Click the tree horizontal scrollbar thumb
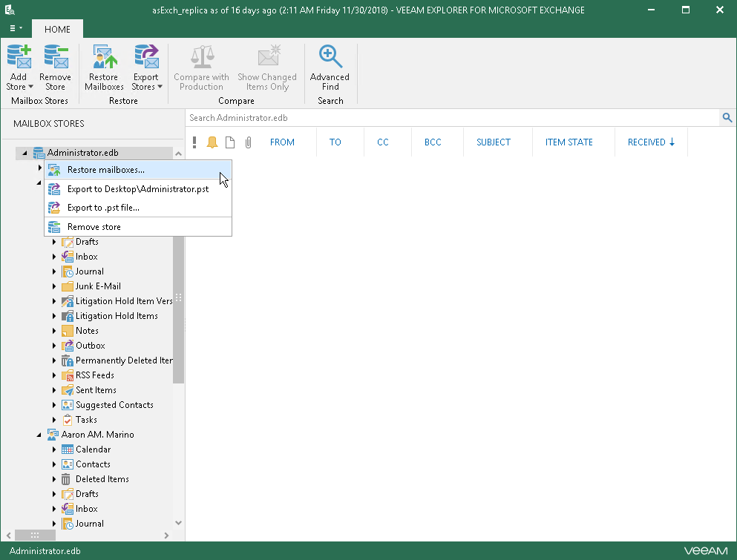 (x=35, y=535)
